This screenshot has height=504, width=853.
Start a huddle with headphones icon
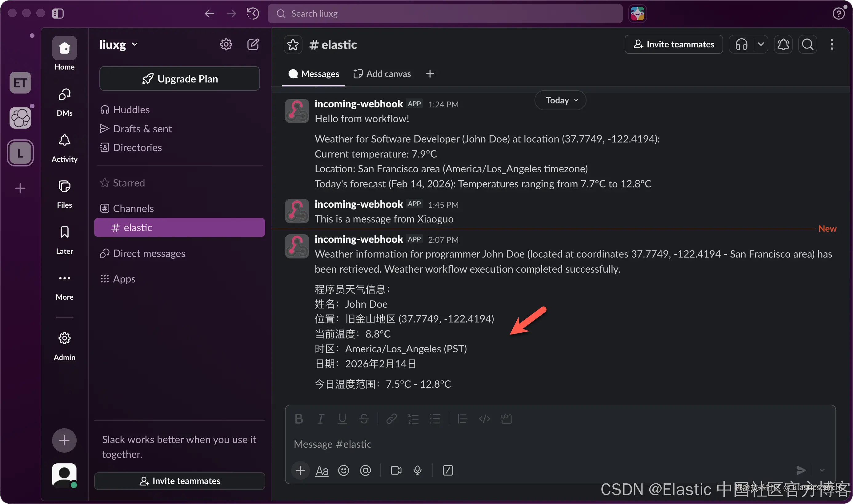(741, 45)
